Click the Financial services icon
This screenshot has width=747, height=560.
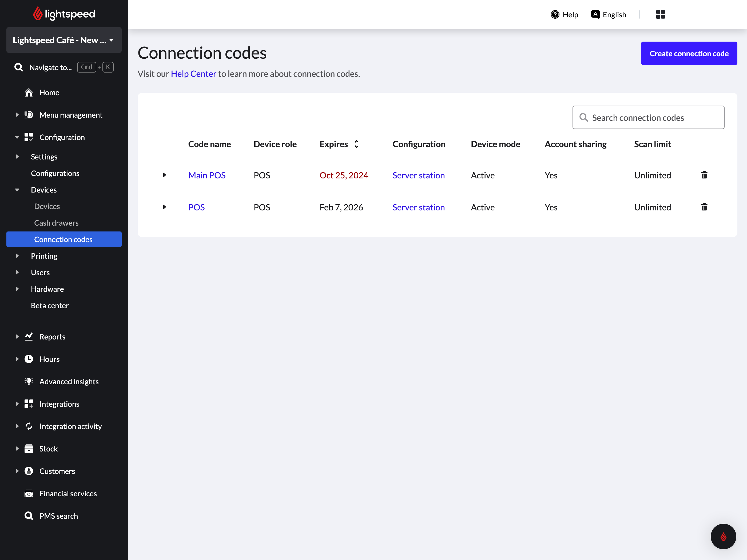(29, 494)
